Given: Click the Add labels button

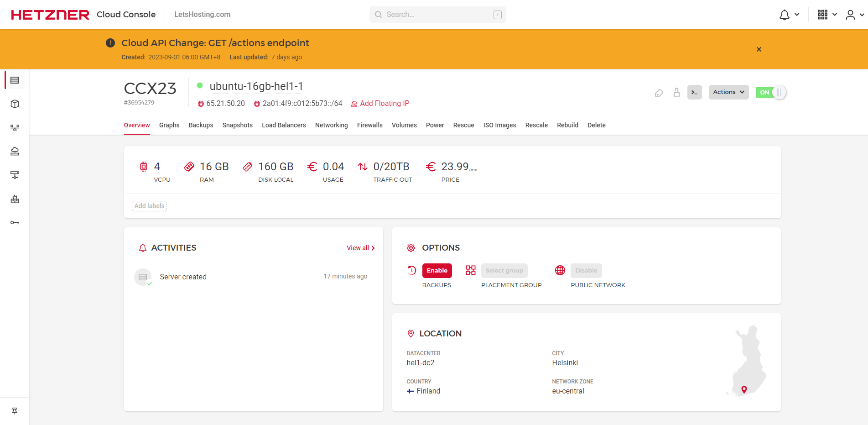Looking at the screenshot, I should pyautogui.click(x=149, y=206).
